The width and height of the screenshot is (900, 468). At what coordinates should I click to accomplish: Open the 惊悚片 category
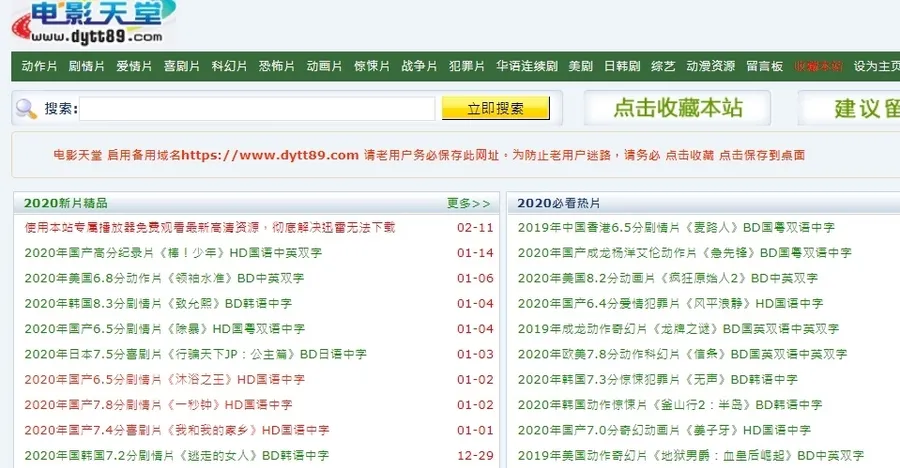[x=372, y=66]
